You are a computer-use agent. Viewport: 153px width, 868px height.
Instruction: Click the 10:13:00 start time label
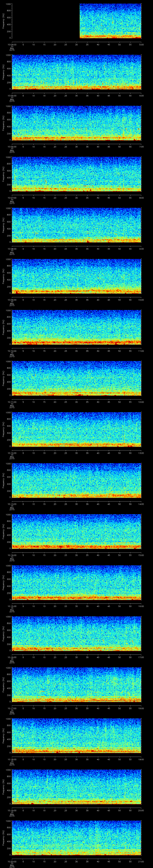click(x=12, y=504)
